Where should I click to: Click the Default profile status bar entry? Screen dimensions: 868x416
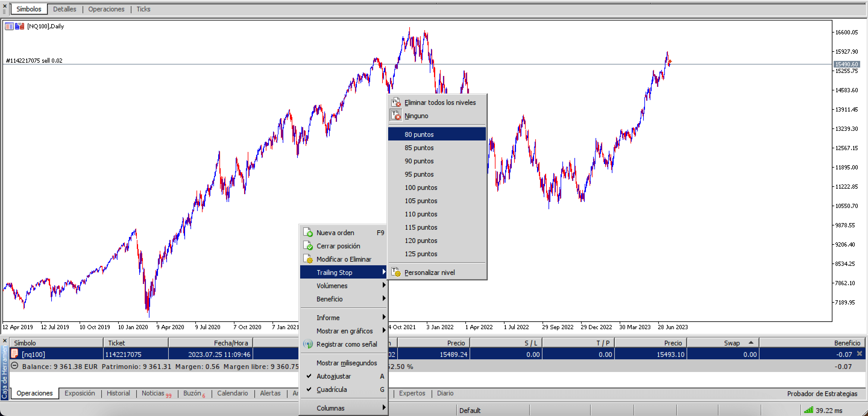pyautogui.click(x=470, y=410)
